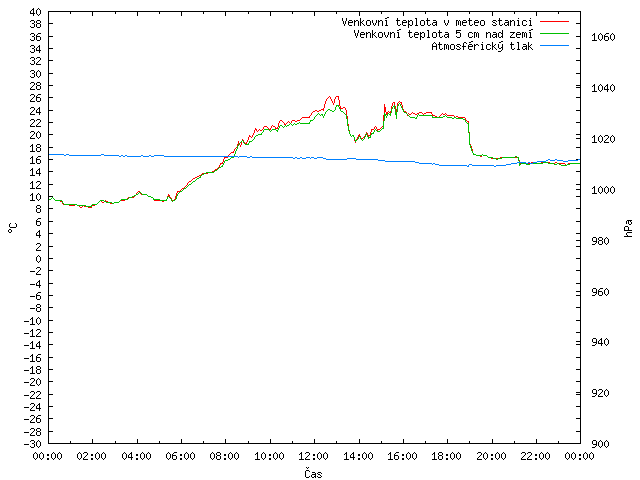Click temperature axis label '16'
The width and height of the screenshot is (640, 480).
[36, 160]
